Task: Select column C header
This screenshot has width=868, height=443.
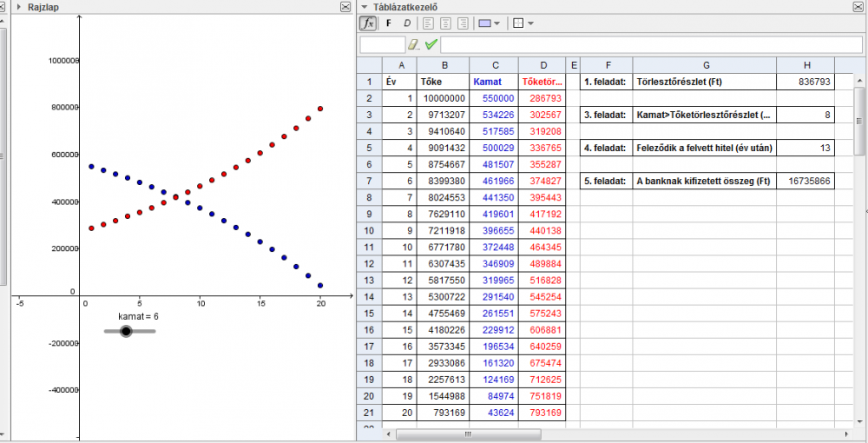Action: point(494,65)
